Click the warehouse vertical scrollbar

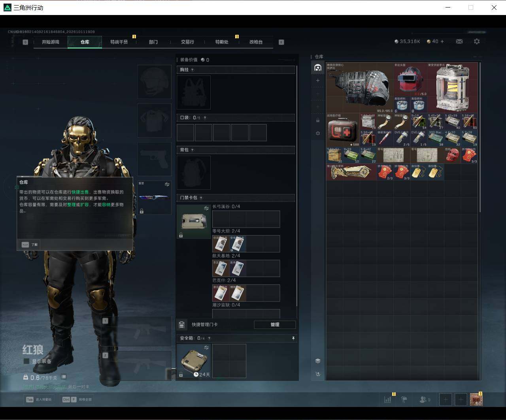click(x=480, y=137)
